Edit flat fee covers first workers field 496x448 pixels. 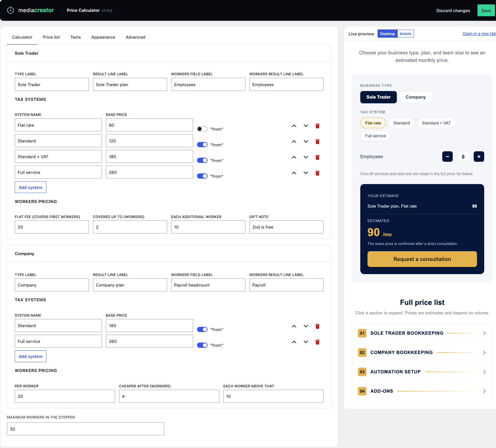52,227
